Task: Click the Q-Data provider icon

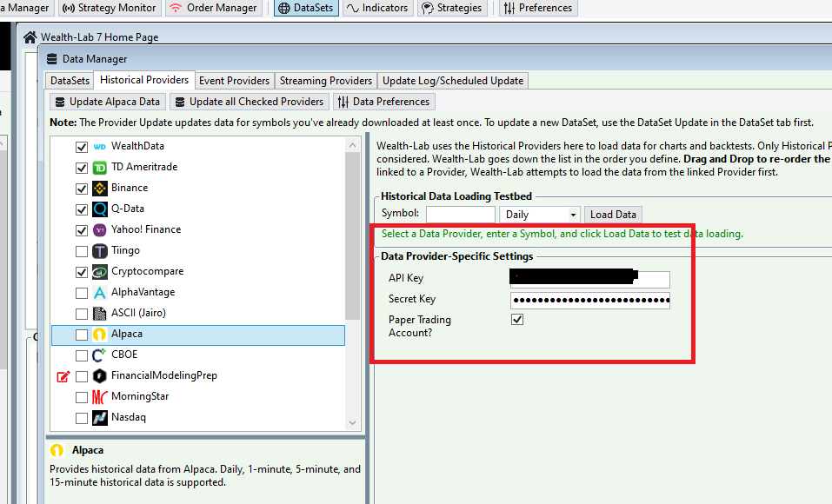Action: coord(100,209)
